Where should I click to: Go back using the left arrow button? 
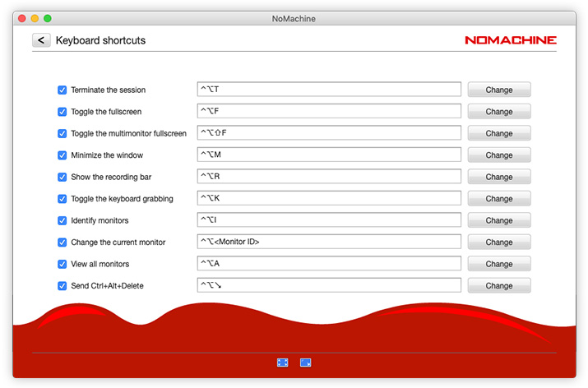coord(41,40)
